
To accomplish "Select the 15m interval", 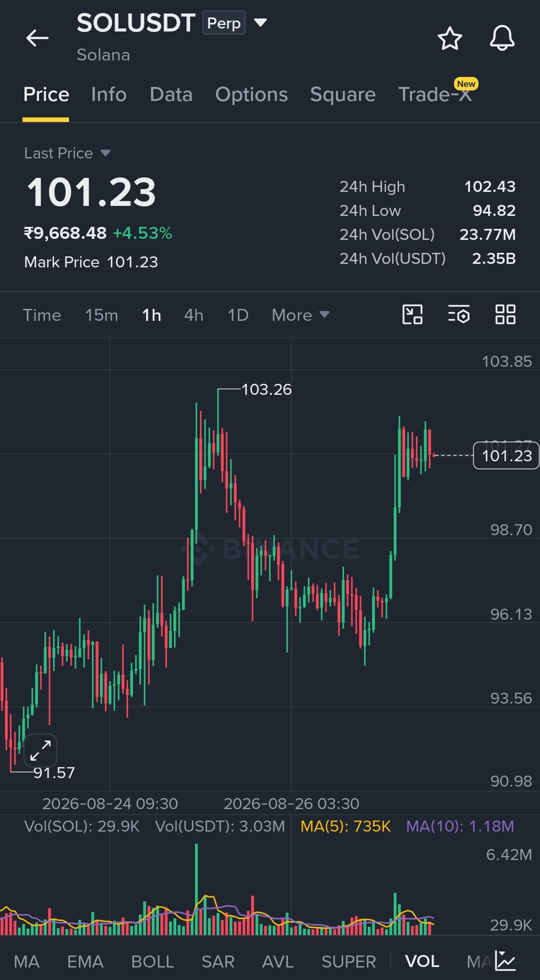I will (x=101, y=315).
